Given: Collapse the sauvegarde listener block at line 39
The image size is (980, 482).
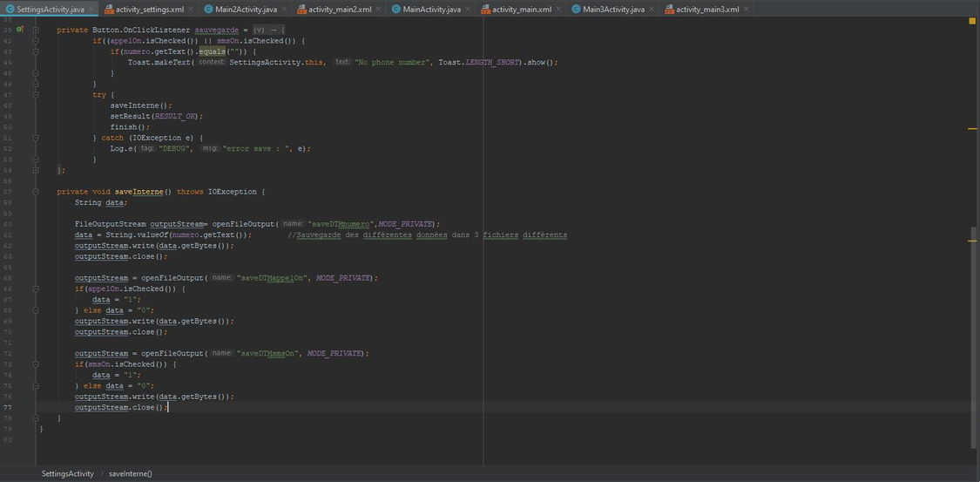Looking at the screenshot, I should [x=36, y=30].
